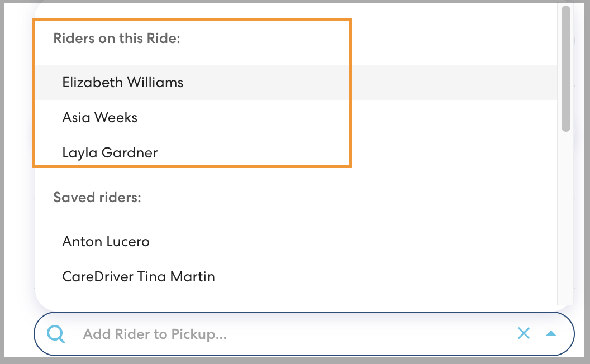
Task: Click the Add Rider to Pickup field
Action: 279,334
